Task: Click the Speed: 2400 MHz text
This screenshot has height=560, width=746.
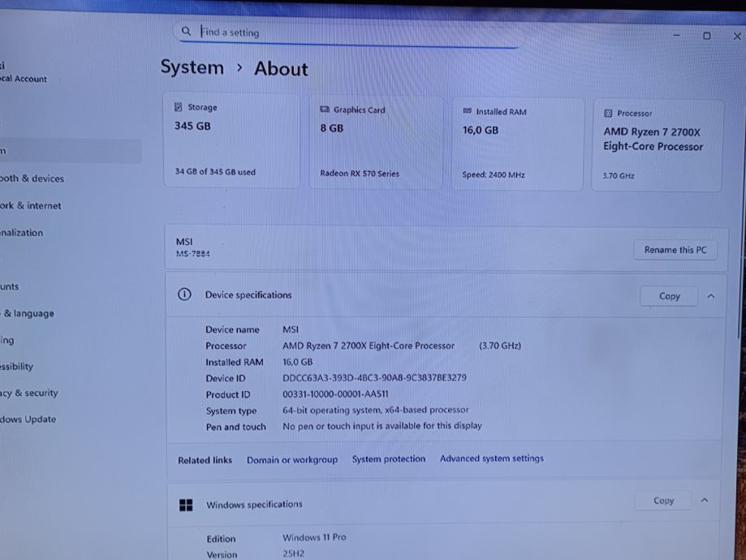Action: click(x=494, y=175)
